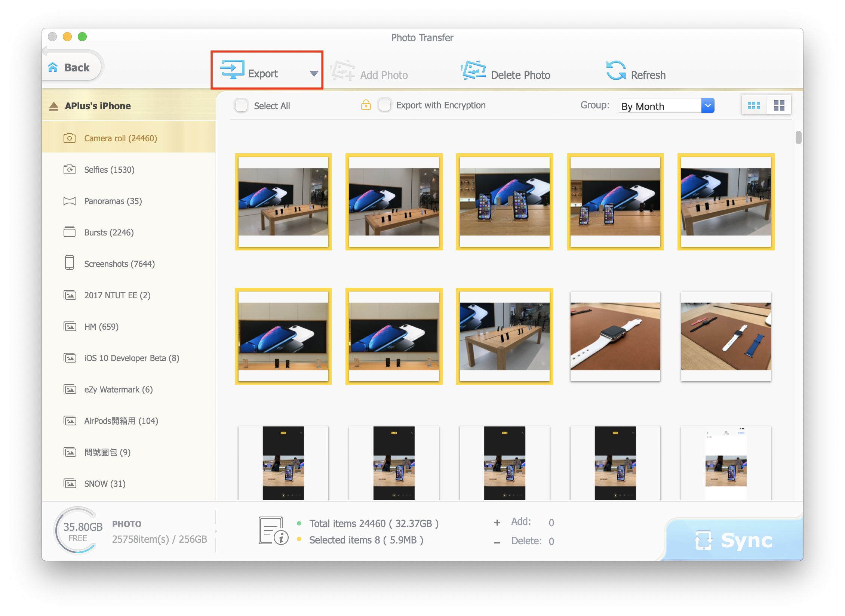The width and height of the screenshot is (845, 616).
Task: Select the multiple watch bands photo thumbnail
Action: (x=726, y=336)
